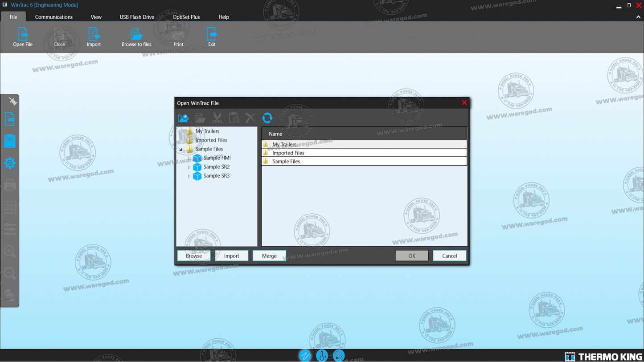Click the controller unit icon in sidebar
Viewport: 644px width, 362px height.
pos(10,141)
